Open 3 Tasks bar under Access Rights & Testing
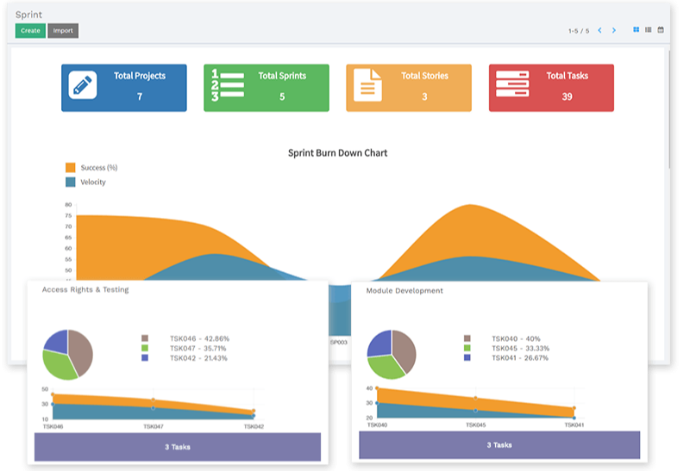The height and width of the screenshot is (471, 690). tap(176, 446)
